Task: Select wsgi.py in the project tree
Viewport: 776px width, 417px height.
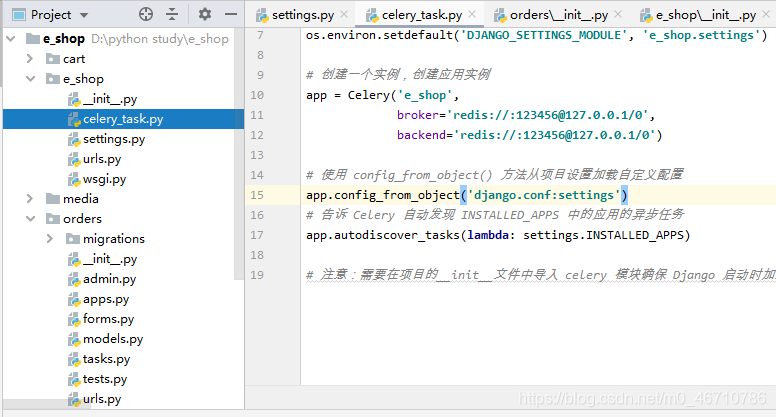Action: (x=104, y=179)
